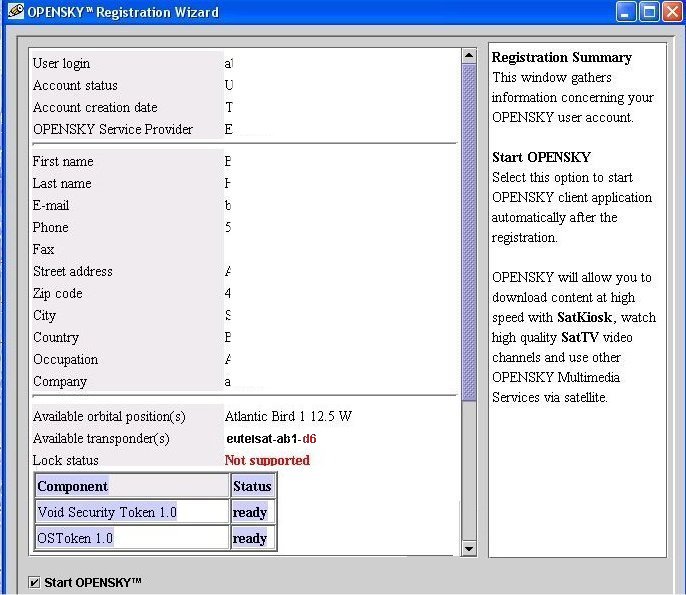
Task: Click the eutelsat-ab1-d6 transponder value
Action: [271, 438]
